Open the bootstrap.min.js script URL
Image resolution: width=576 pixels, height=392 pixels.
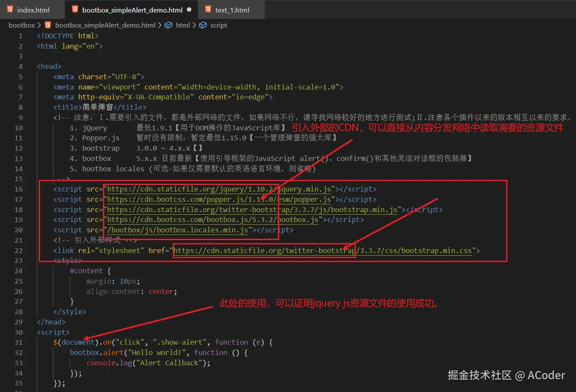pyautogui.click(x=252, y=210)
